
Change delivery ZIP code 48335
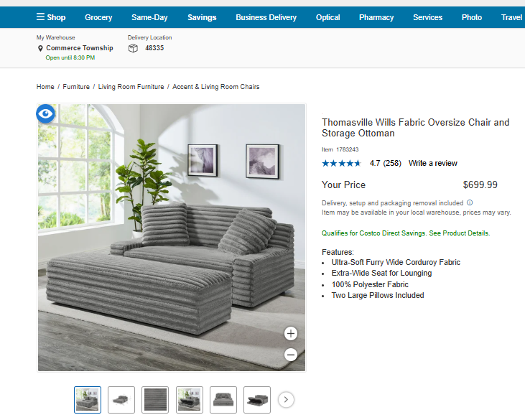pos(154,48)
